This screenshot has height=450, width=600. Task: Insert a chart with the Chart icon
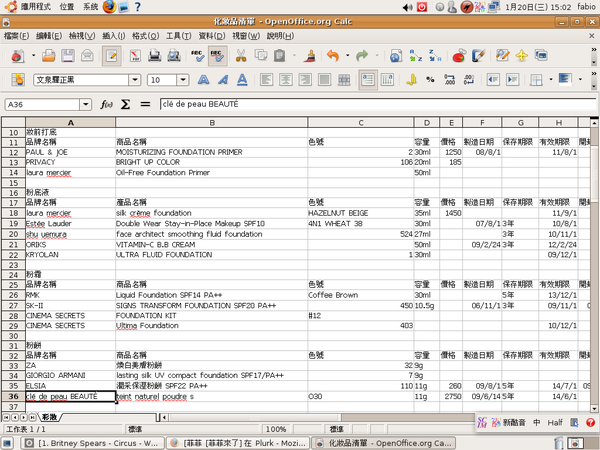tap(459, 56)
